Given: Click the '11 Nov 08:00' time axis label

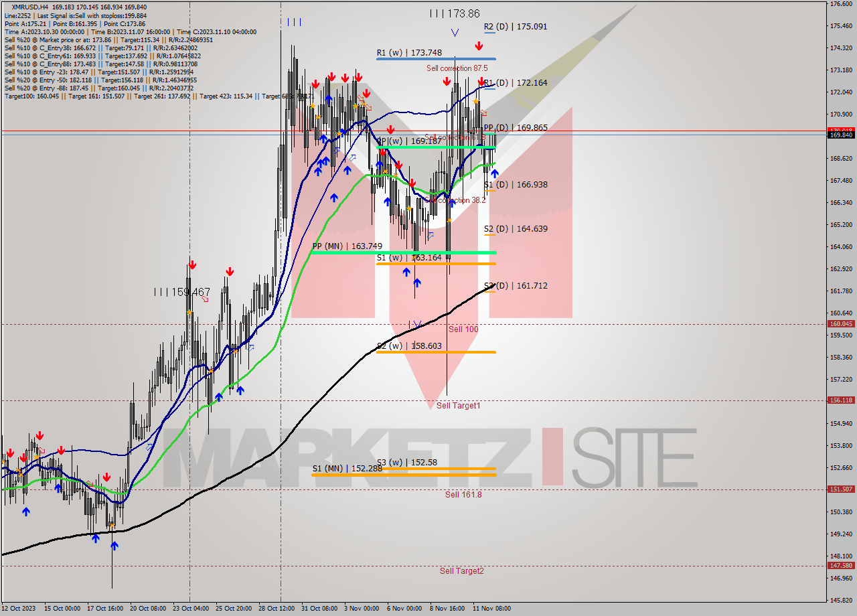Looking at the screenshot, I should point(492,609).
